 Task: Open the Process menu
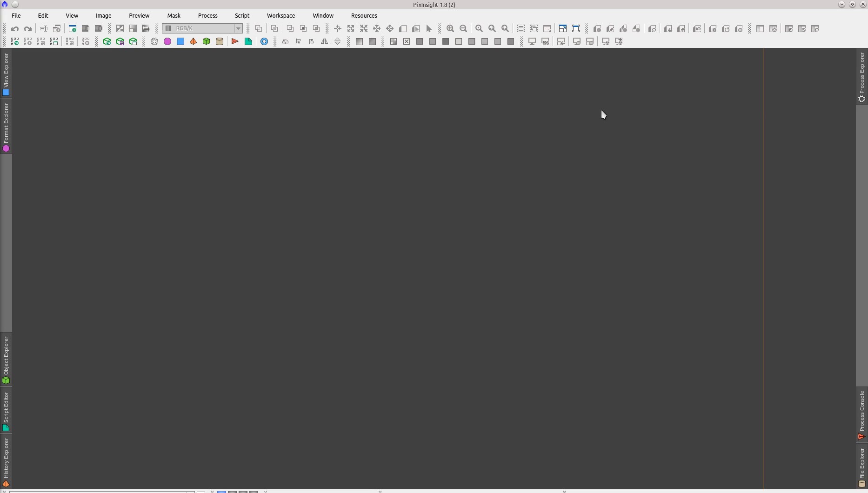click(208, 16)
